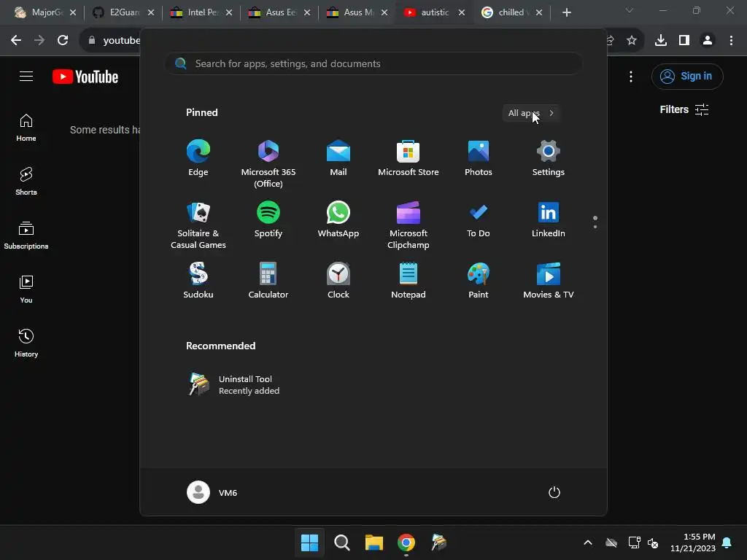Open the recommended Uninstall Tool item
747x560 pixels.
pyautogui.click(x=233, y=385)
